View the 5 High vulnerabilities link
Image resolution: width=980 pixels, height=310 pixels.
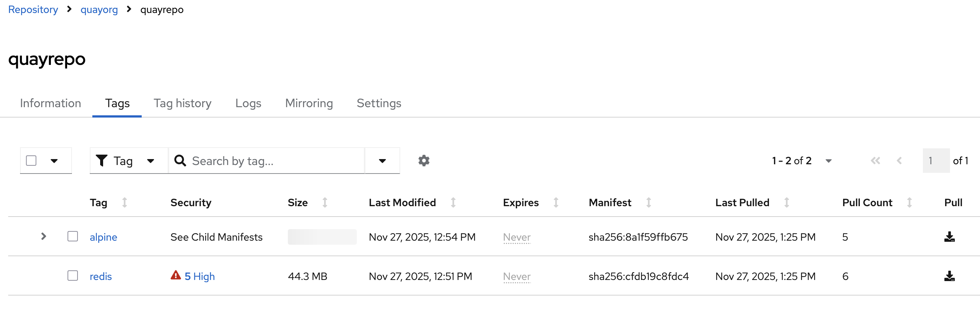(x=199, y=277)
